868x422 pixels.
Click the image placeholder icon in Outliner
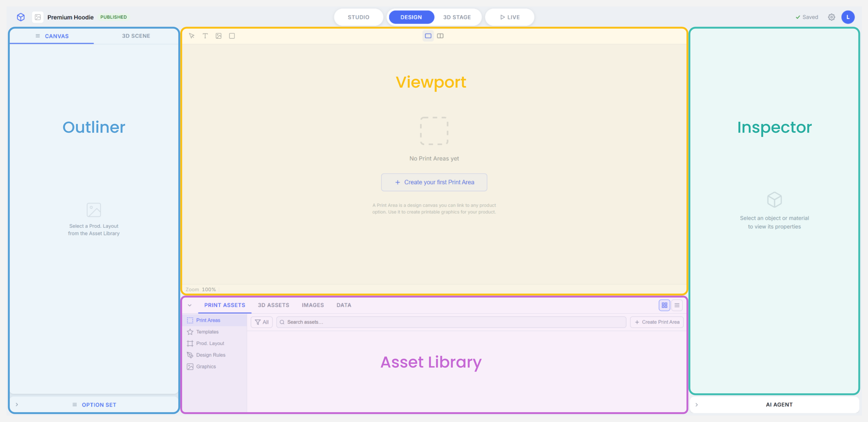pyautogui.click(x=94, y=210)
